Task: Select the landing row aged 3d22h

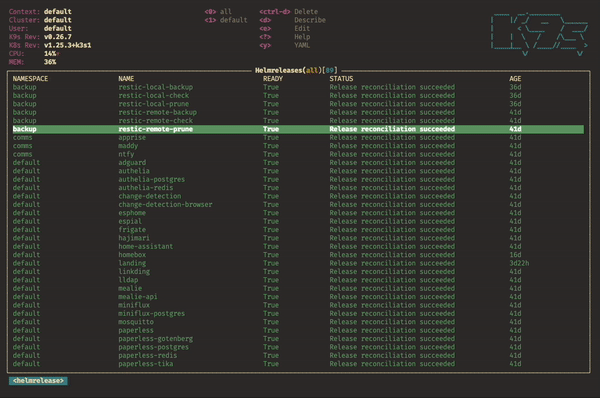Action: (298, 263)
